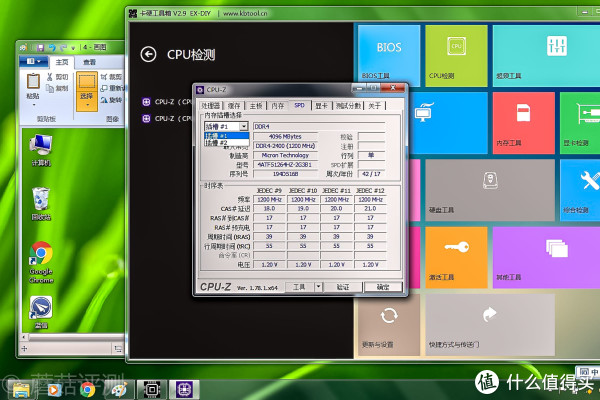Open the customize quick access arrow in Paint
Screen dimensions: 600x400
coord(73,48)
